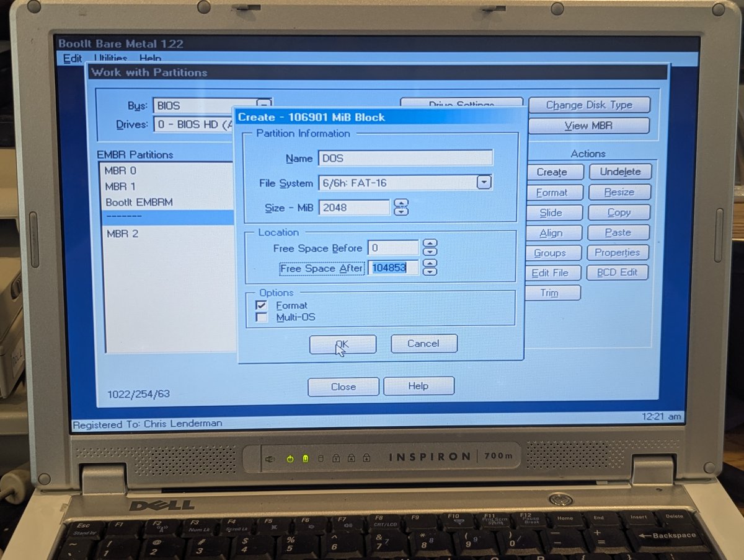This screenshot has height=560, width=744.
Task: Click the Slide action button
Action: coord(553,212)
